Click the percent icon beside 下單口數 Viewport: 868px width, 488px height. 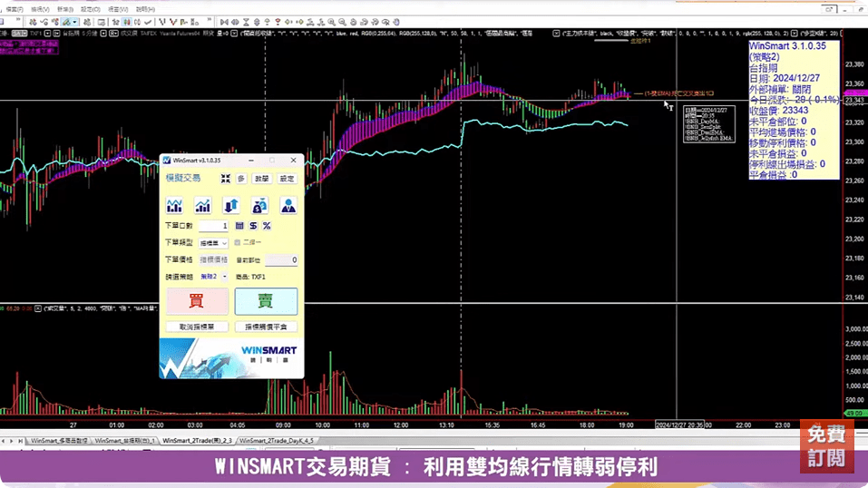[267, 226]
